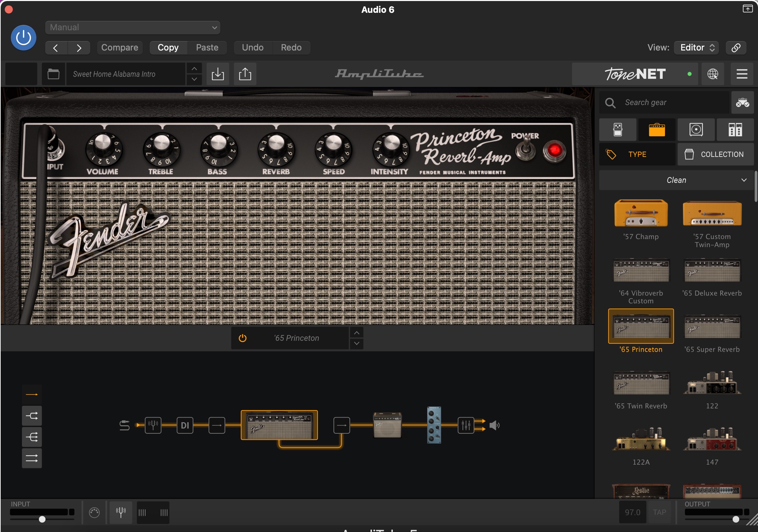Select the single serial signal chain routing

(x=32, y=394)
